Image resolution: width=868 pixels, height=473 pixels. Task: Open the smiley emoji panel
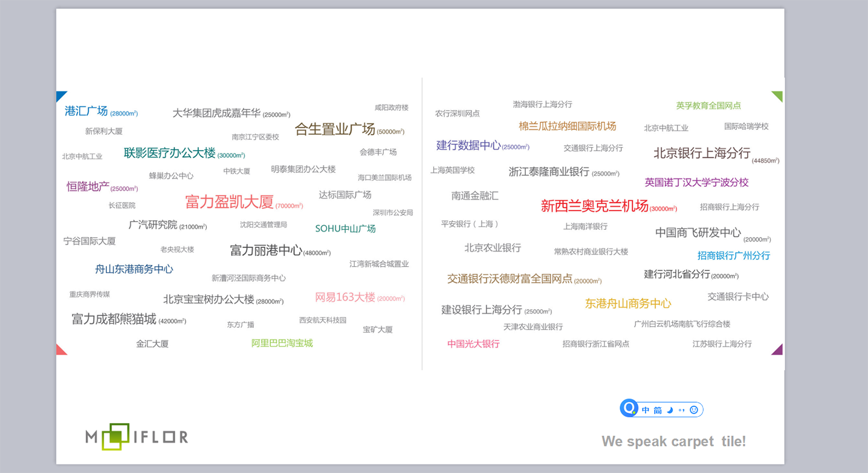694,410
